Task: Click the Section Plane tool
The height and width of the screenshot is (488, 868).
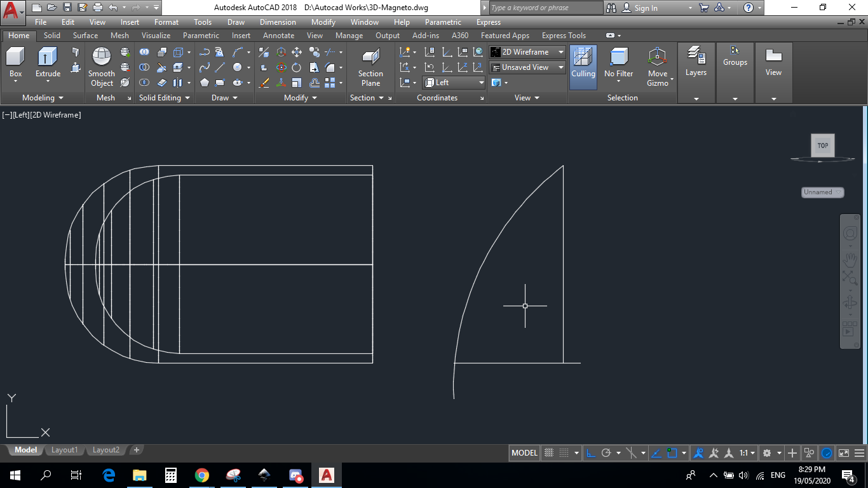Action: [370, 67]
